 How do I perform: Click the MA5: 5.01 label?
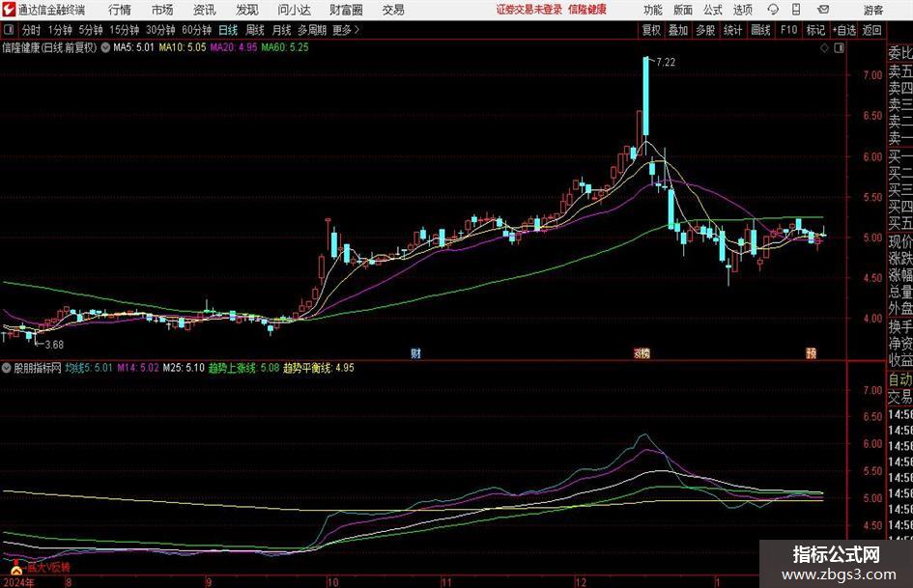point(134,47)
